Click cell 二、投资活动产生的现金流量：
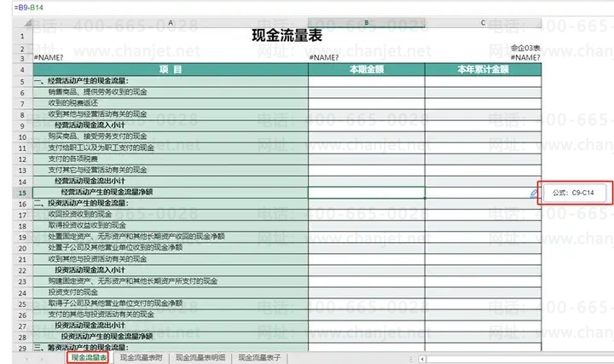 (x=171, y=204)
